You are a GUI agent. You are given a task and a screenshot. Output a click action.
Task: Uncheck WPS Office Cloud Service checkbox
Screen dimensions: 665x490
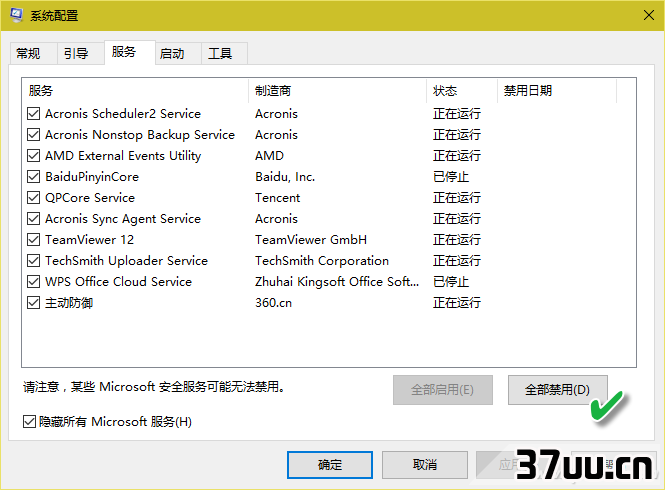click(34, 282)
